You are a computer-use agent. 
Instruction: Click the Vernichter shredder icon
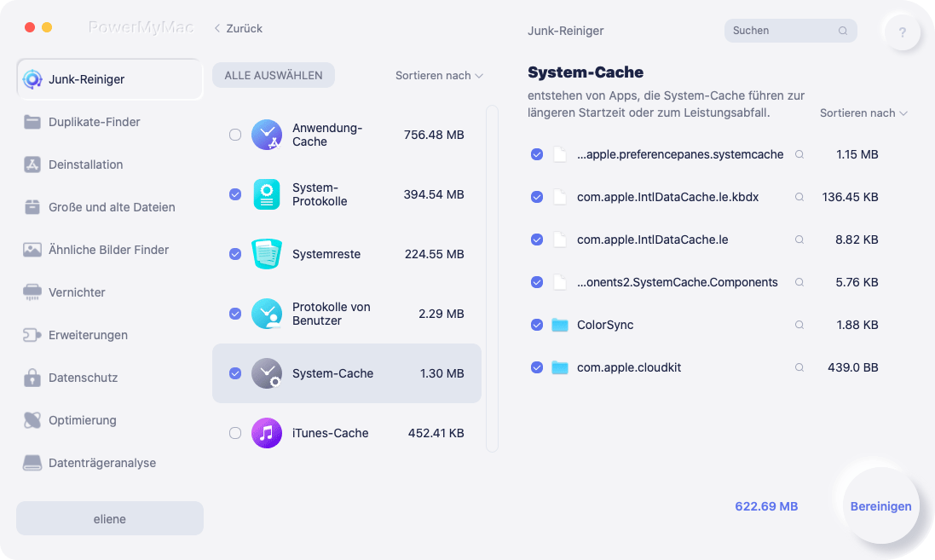pyautogui.click(x=32, y=292)
